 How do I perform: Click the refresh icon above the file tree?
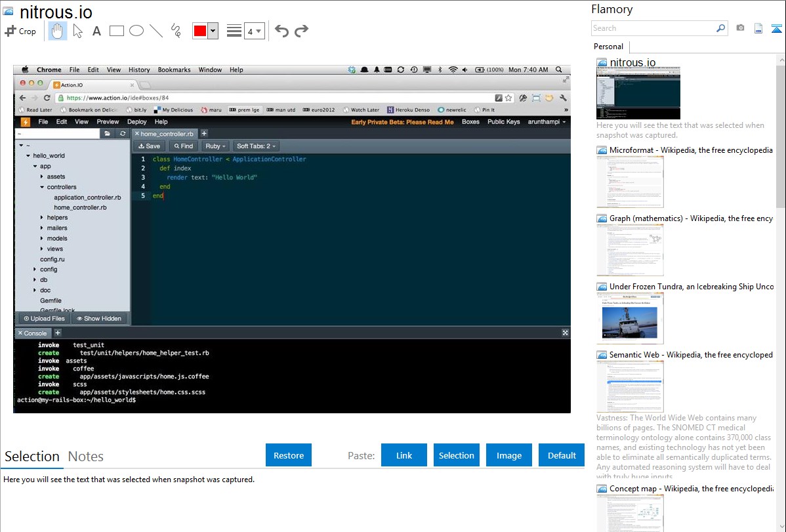coord(122,133)
